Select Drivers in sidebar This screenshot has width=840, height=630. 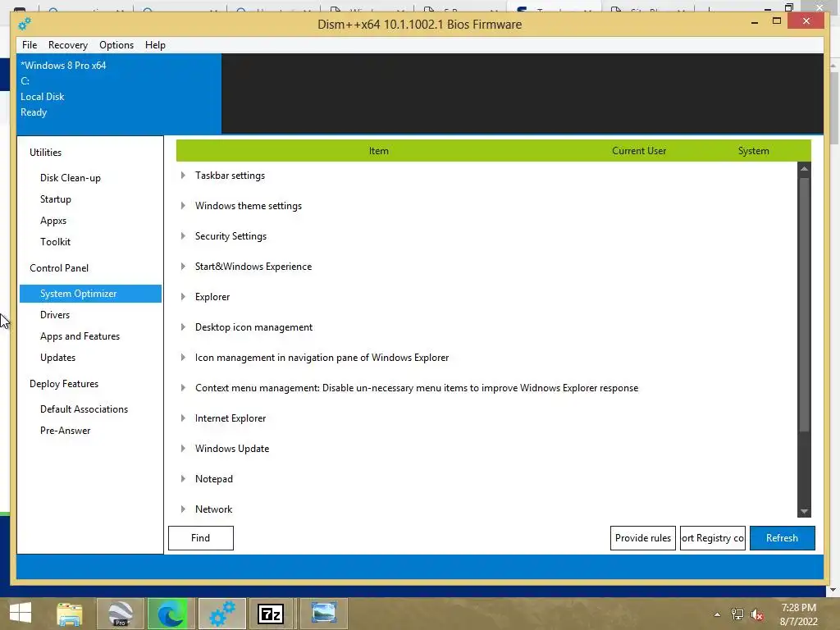55,315
